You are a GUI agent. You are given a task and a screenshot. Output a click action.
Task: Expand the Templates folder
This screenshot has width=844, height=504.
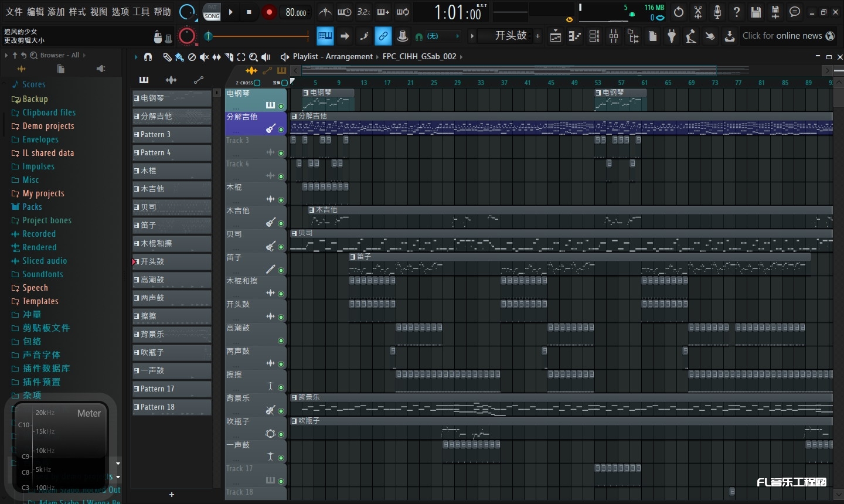40,301
